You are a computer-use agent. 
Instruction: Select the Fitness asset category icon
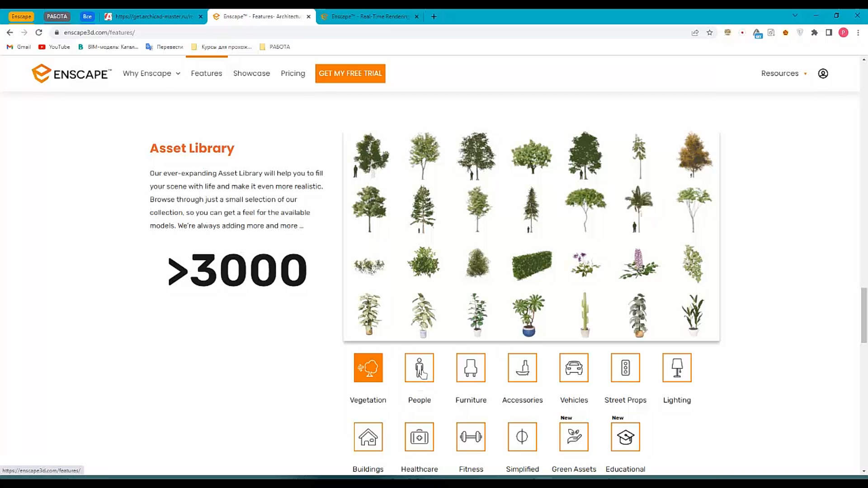(471, 436)
